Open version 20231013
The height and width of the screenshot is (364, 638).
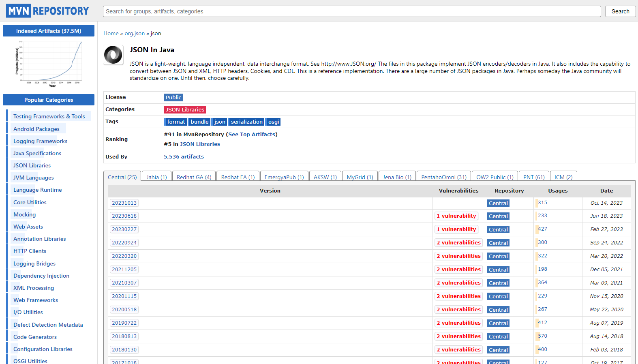coord(124,203)
